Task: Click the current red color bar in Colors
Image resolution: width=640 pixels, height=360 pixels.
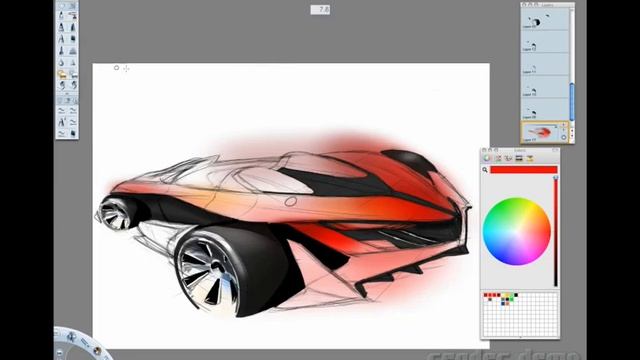Action: click(524, 170)
